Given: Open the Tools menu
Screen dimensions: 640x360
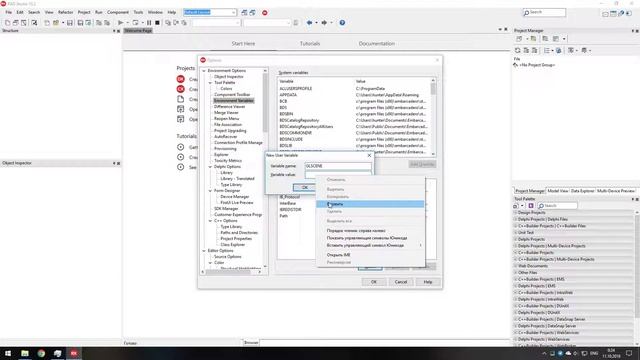Looking at the screenshot, I should [138, 13].
